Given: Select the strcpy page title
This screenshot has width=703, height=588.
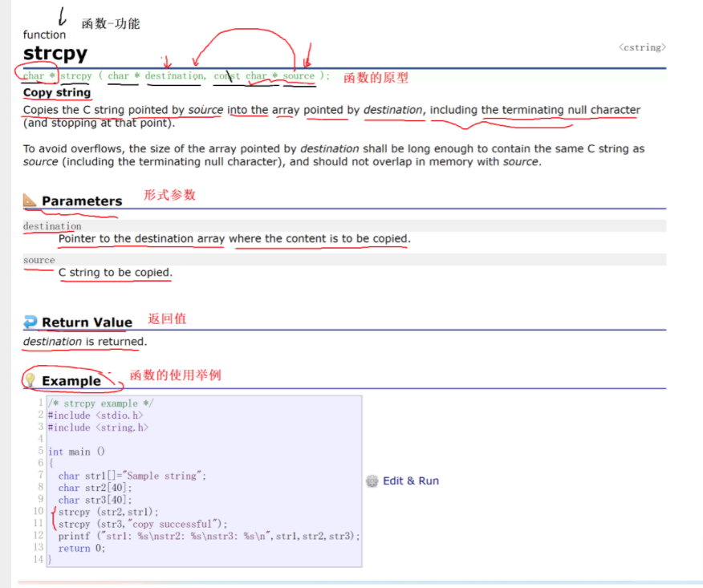Looking at the screenshot, I should tap(55, 53).
